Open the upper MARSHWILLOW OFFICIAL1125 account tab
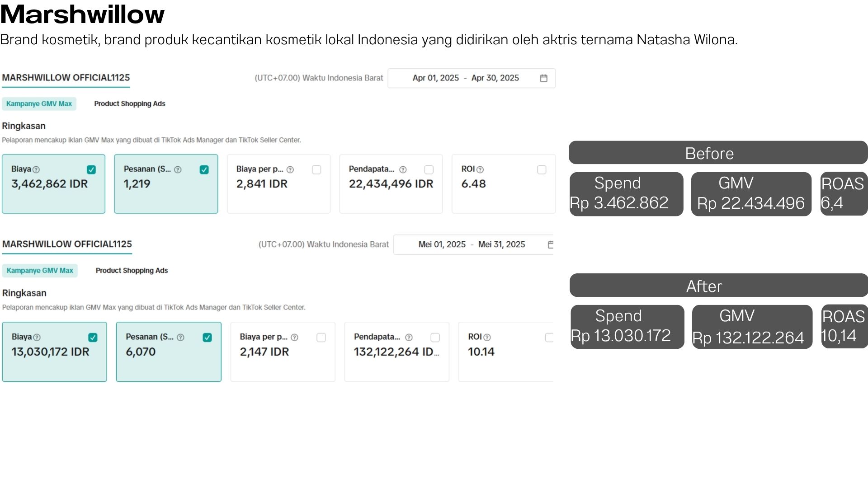This screenshot has height=488, width=868. [66, 78]
